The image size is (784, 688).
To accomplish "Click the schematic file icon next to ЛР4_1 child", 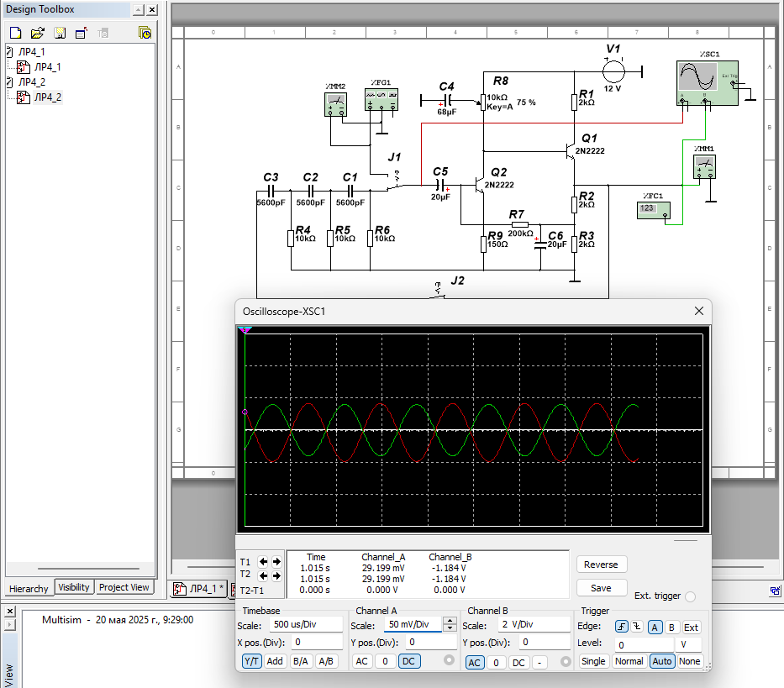I will coord(23,66).
